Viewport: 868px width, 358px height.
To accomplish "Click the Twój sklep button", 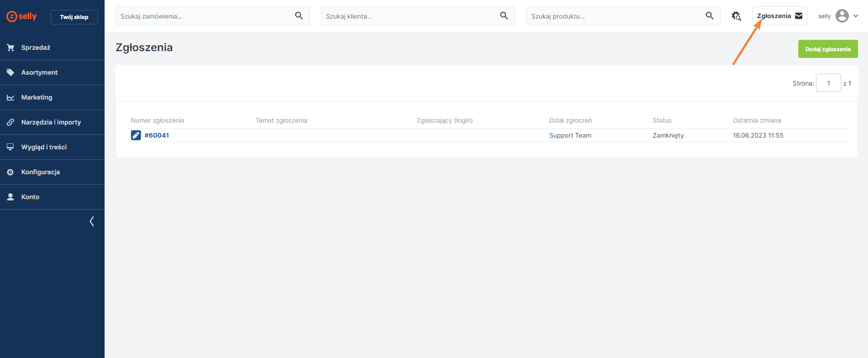I will [x=74, y=17].
